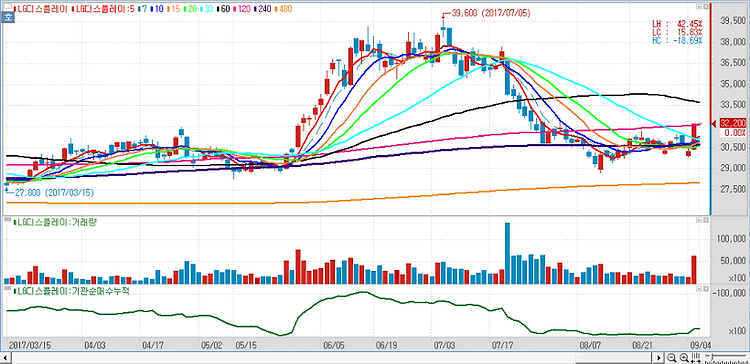Click the 06/19 date axis label
This screenshot has width=750, height=364.
coord(386,345)
